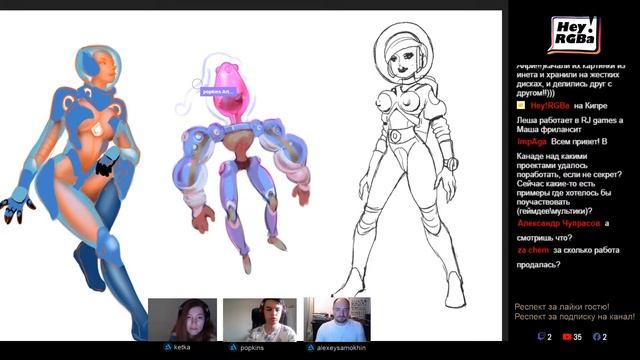Click the message 'за сколько работа продалась?'
The width and height of the screenshot is (640, 360).
click(x=568, y=257)
